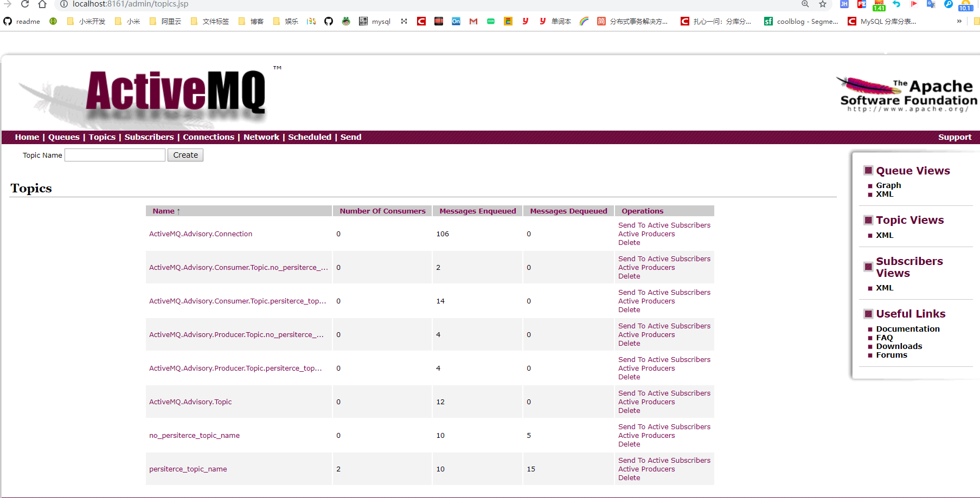The image size is (980, 498).
Task: Expand the 小米开发 bookmark folder
Action: pos(86,21)
